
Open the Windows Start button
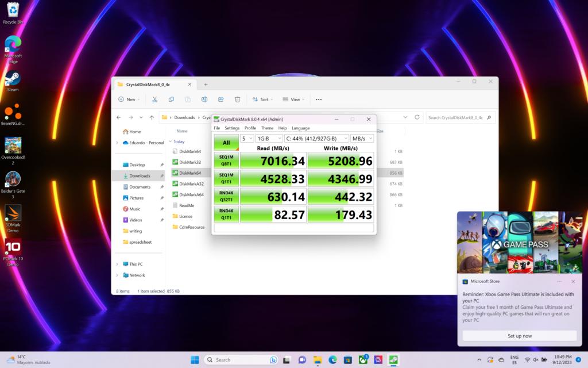click(195, 360)
